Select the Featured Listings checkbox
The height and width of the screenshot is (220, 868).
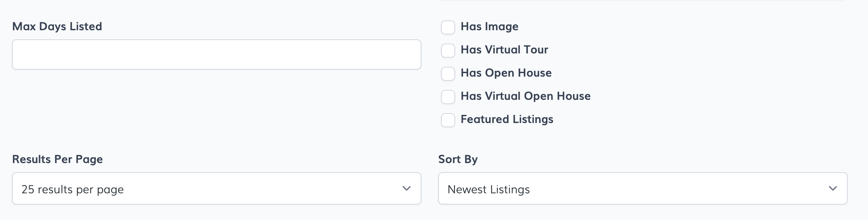[448, 120]
